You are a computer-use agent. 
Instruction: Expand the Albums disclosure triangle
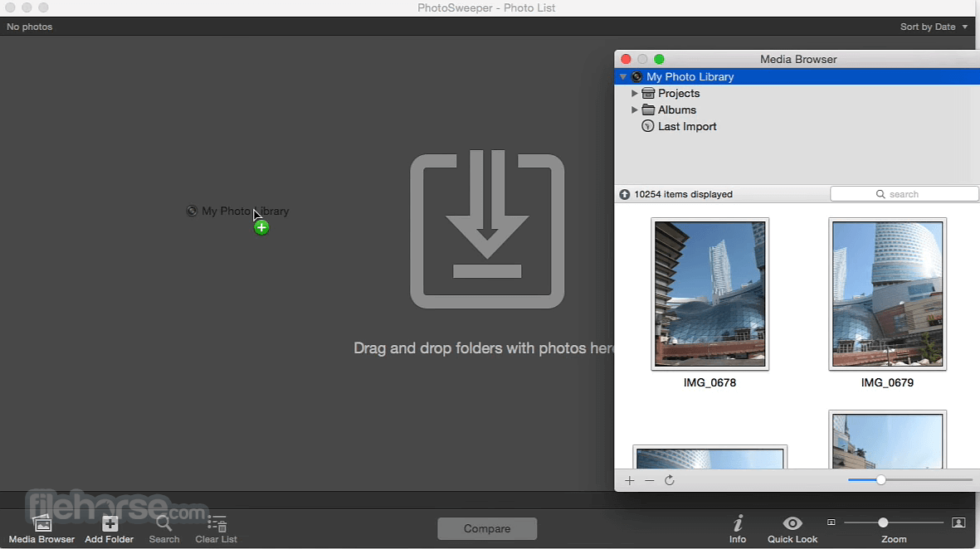[x=634, y=110]
